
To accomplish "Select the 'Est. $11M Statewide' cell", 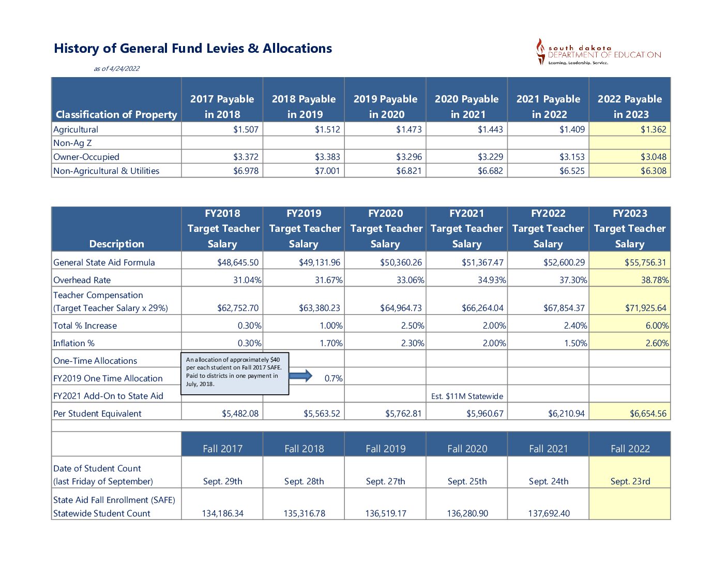I will point(467,396).
